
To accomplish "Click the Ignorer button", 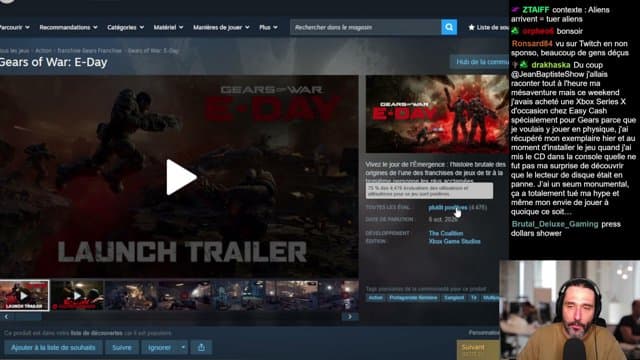I will (x=160, y=348).
